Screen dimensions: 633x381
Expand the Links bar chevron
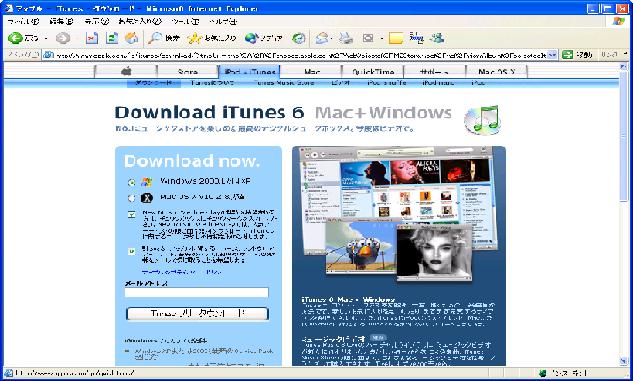pyautogui.click(x=624, y=54)
